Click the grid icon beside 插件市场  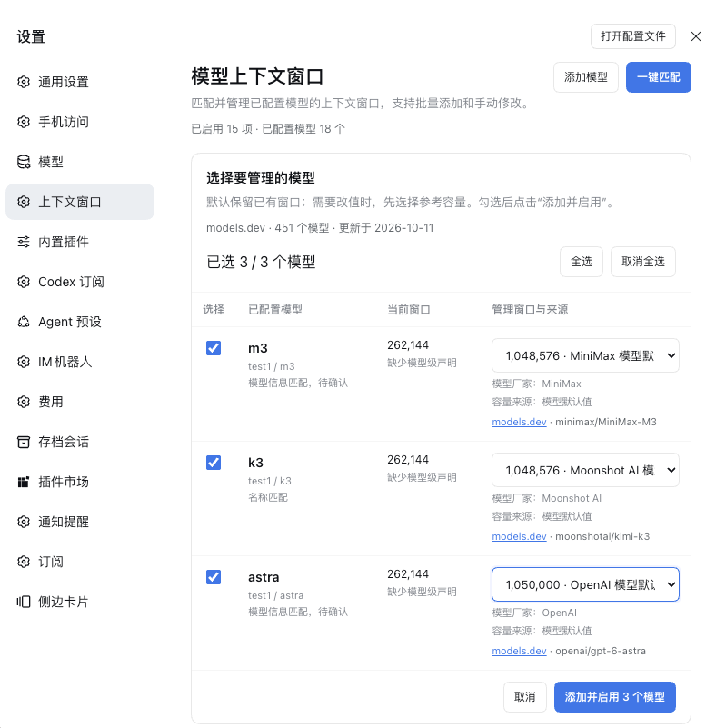tap(24, 482)
